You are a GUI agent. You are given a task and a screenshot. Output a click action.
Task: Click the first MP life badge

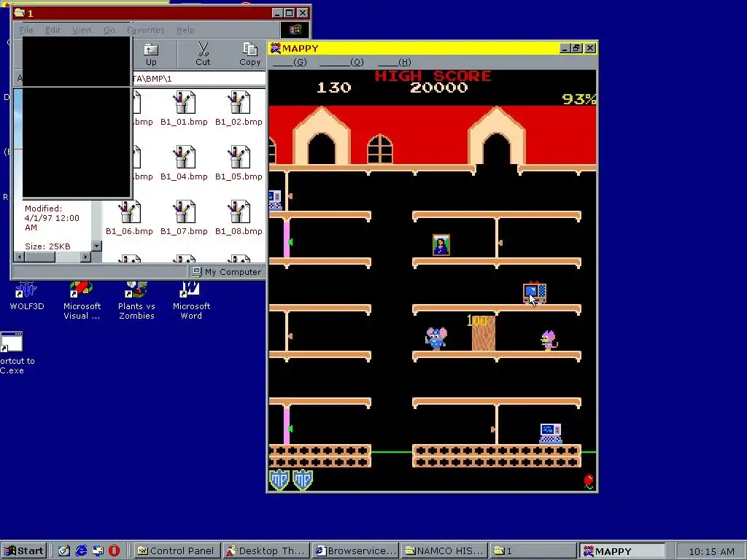pyautogui.click(x=279, y=480)
